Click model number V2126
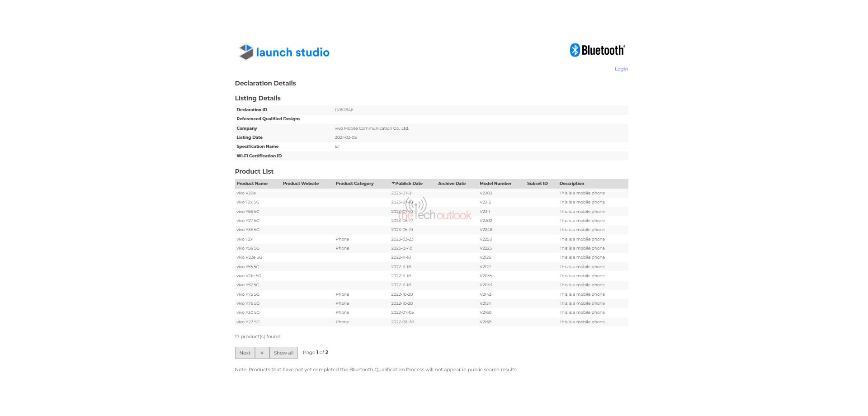Image resolution: width=868 pixels, height=416 pixels. (486, 257)
